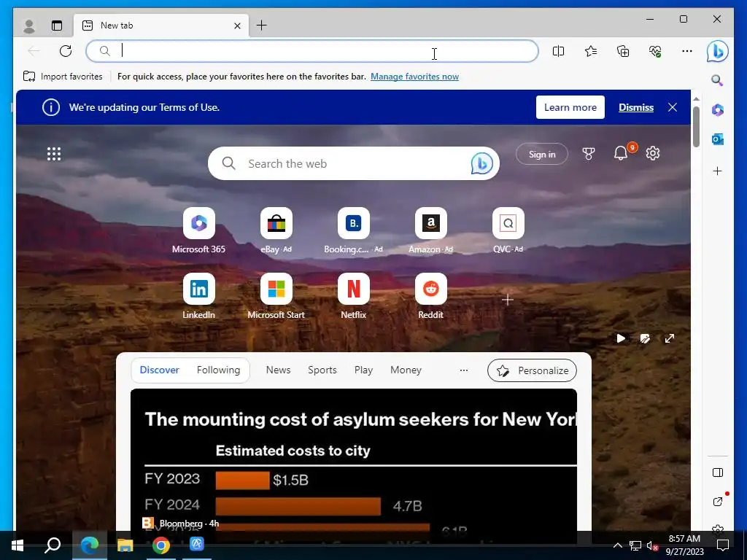Open a new tab with plus button
Screen dimensions: 747x560
262,26
